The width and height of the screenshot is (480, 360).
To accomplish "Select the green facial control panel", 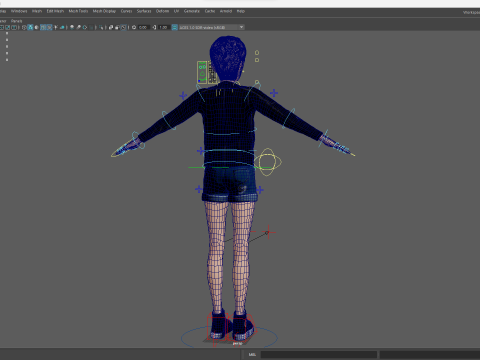I will (202, 72).
